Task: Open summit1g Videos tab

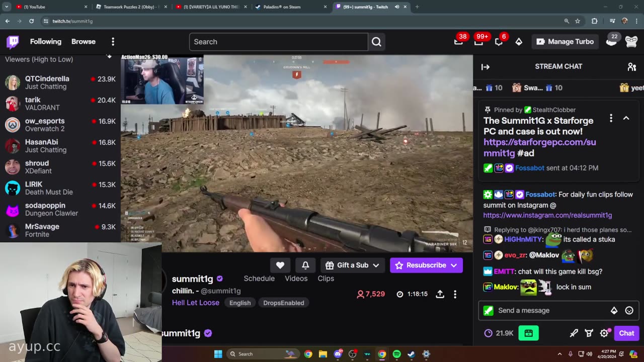Action: coord(296,279)
